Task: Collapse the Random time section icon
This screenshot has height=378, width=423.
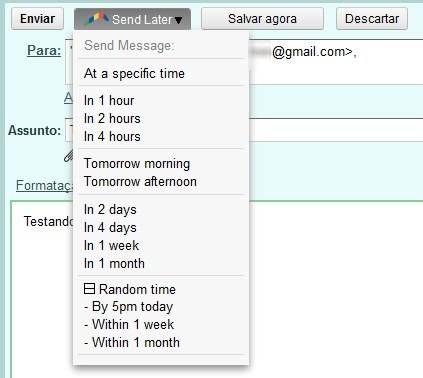Action: pyautogui.click(x=89, y=289)
